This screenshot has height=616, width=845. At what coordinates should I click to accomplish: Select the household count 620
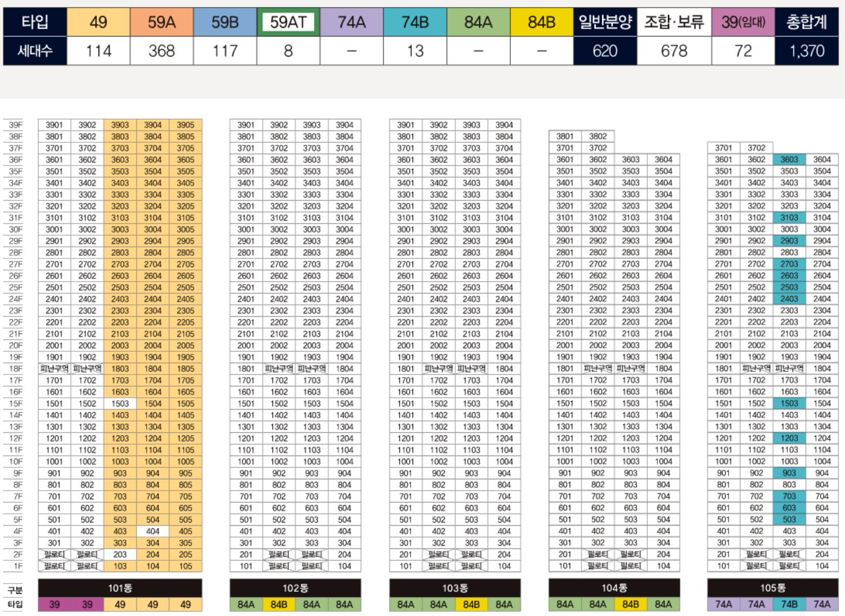(x=605, y=51)
